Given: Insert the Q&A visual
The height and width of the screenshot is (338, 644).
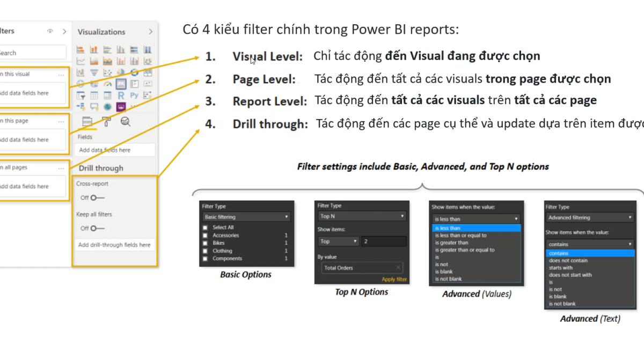Looking at the screenshot, I should tap(94, 107).
